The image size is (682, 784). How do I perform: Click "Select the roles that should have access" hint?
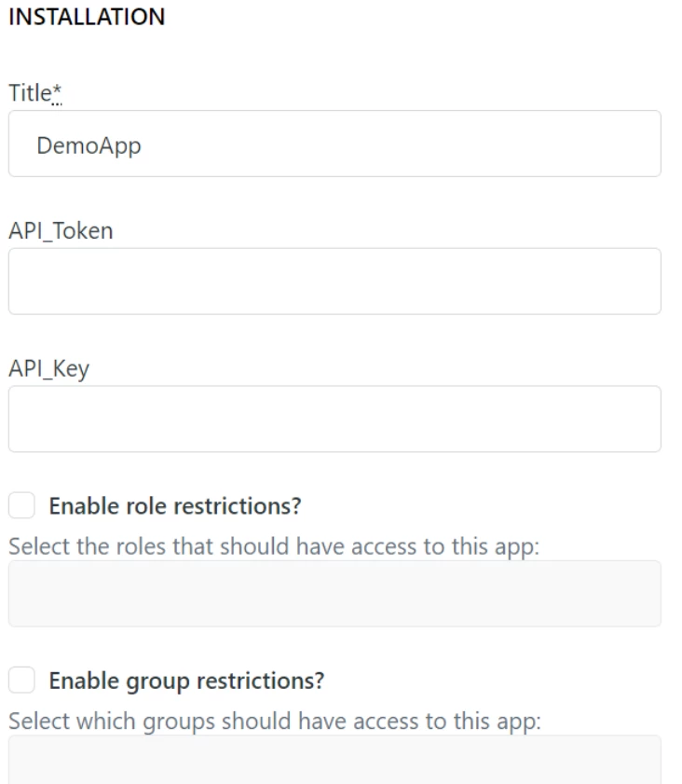click(x=274, y=546)
